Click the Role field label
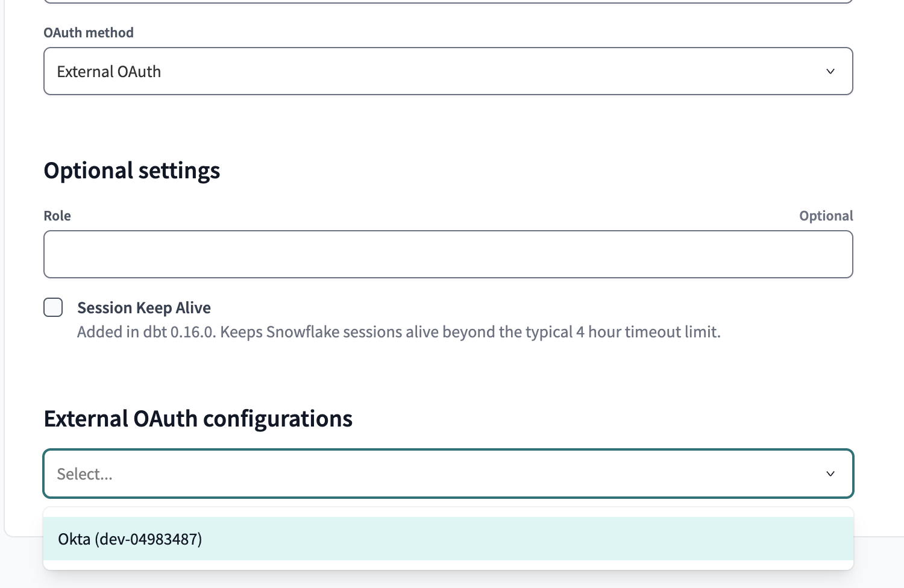Image resolution: width=904 pixels, height=588 pixels. pos(57,215)
